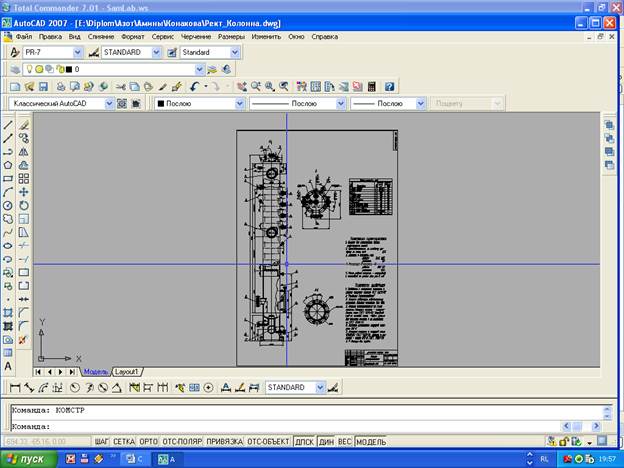This screenshot has width=624, height=468.
Task: Click in the Команда command line input
Action: pos(300,426)
